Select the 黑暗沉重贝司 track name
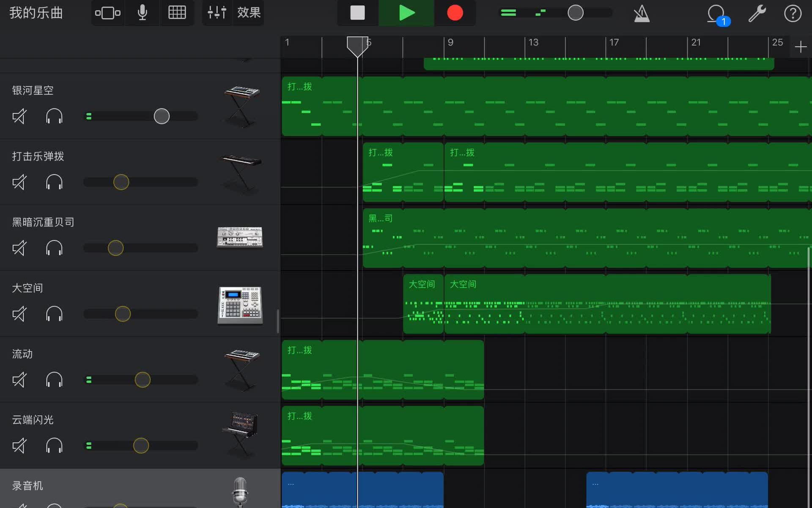This screenshot has width=812, height=508. tap(43, 222)
